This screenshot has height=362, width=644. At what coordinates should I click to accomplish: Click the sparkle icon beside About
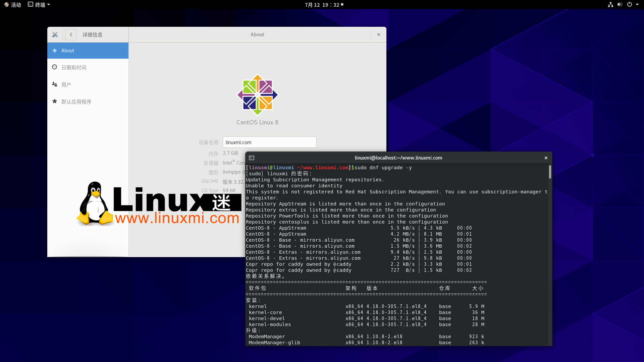(55, 51)
